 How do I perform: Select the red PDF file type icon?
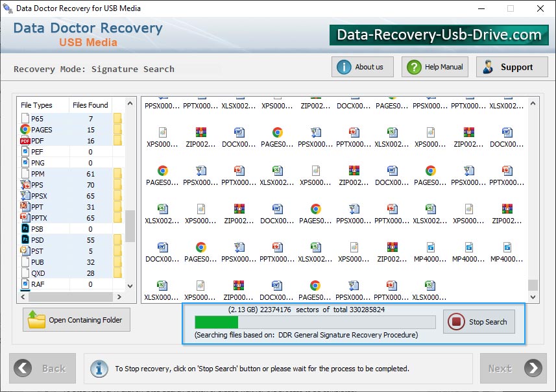[x=25, y=141]
